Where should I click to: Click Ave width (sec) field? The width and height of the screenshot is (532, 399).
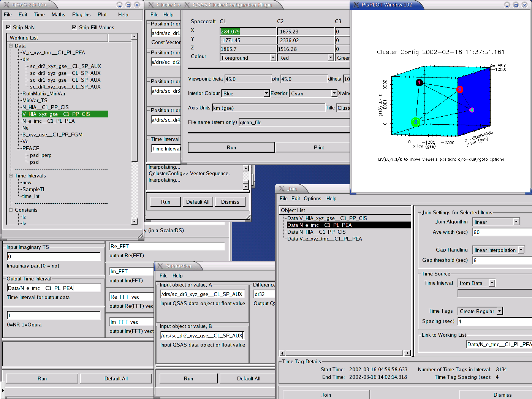point(502,232)
